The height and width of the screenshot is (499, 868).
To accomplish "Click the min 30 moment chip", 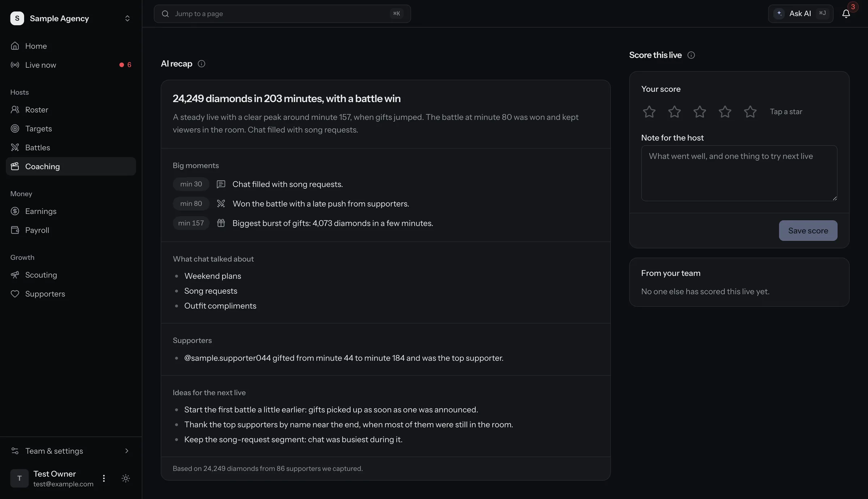I will point(191,184).
